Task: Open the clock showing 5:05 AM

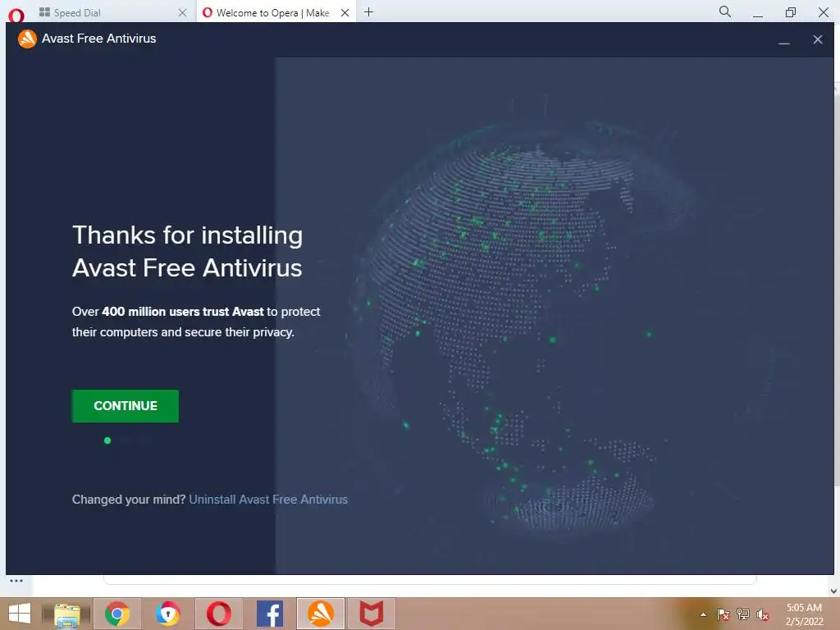Action: (x=804, y=614)
